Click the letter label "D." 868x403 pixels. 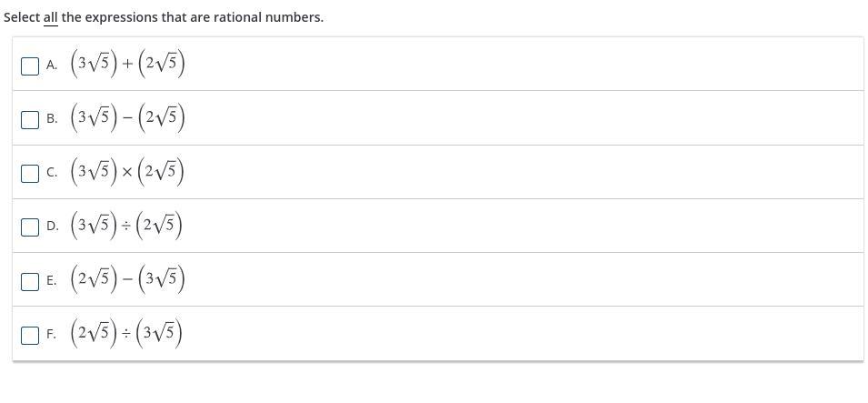(x=52, y=227)
